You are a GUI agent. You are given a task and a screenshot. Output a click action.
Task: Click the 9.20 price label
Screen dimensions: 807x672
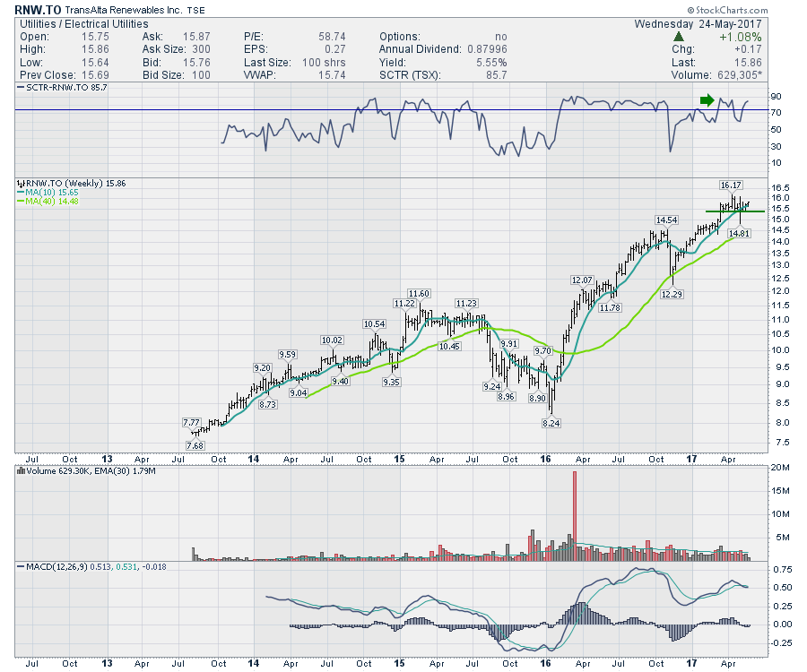point(263,367)
